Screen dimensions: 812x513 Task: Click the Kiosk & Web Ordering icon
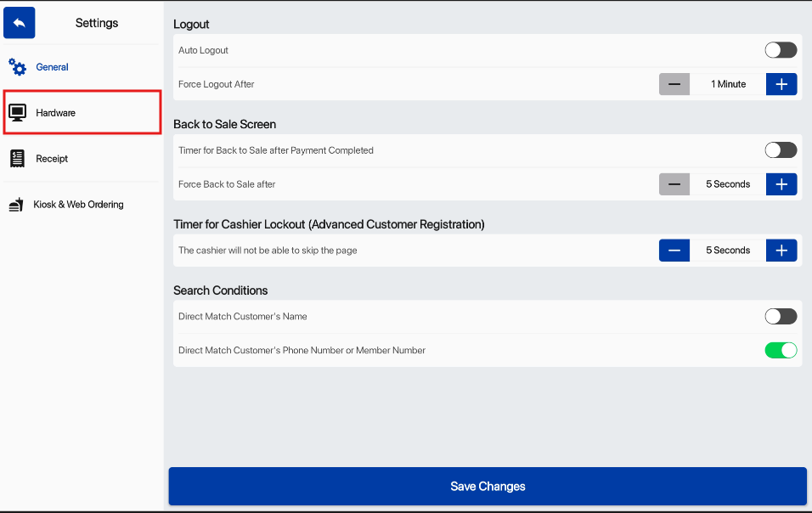(16, 205)
